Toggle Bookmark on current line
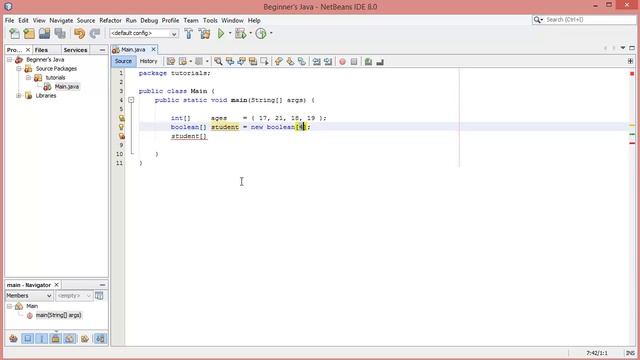This screenshot has width=640, height=360. [302, 62]
